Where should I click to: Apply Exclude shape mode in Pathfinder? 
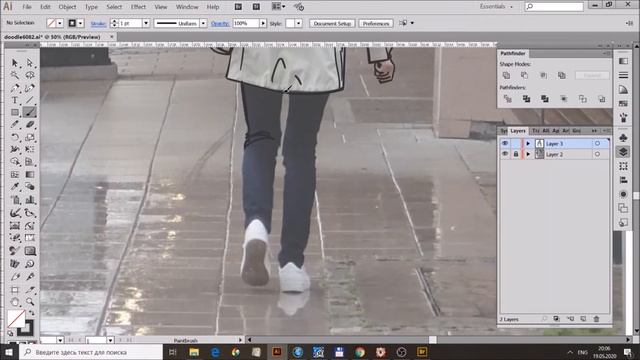pos(562,76)
